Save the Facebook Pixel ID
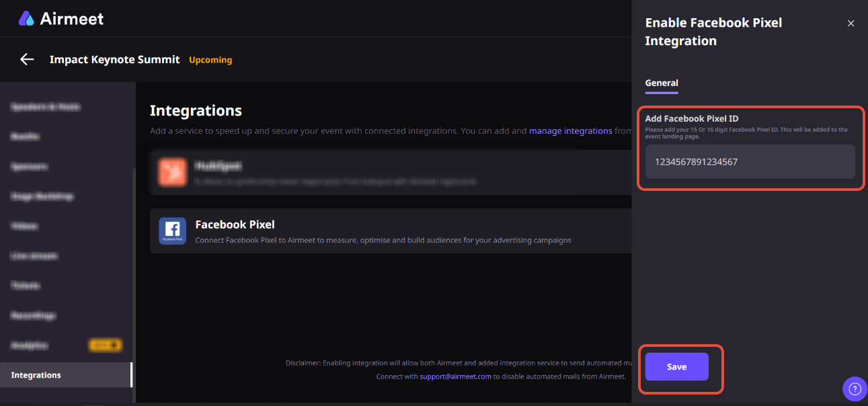The width and height of the screenshot is (868, 406). pos(676,367)
